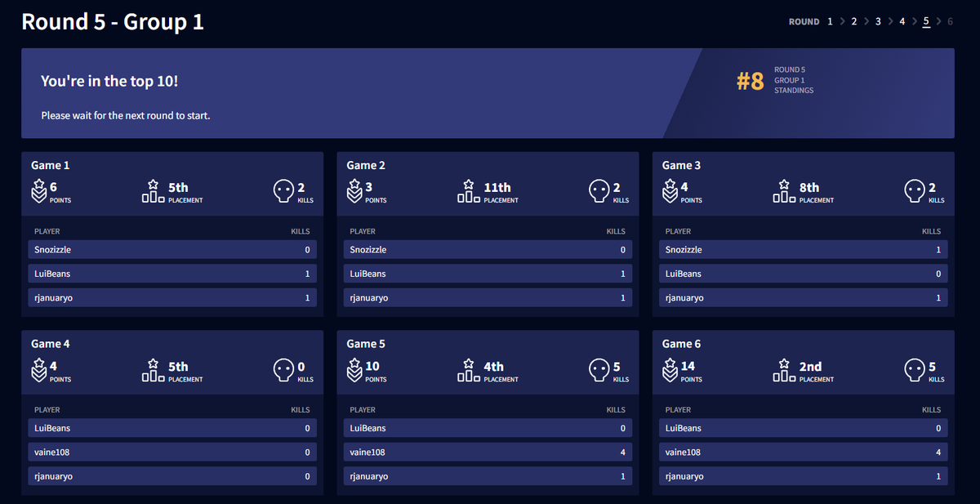
Task: Select vaine108 row in Game 4
Action: click(172, 453)
